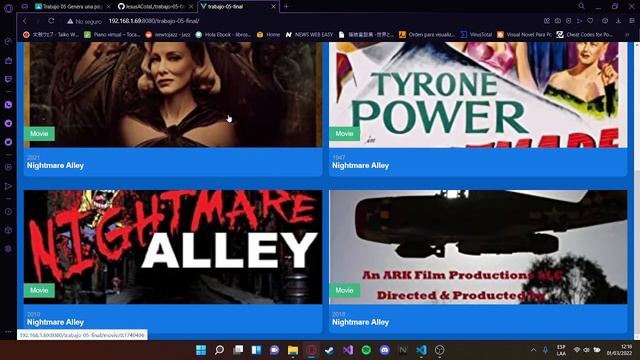Open the easy setup menu icon

pos(631,21)
